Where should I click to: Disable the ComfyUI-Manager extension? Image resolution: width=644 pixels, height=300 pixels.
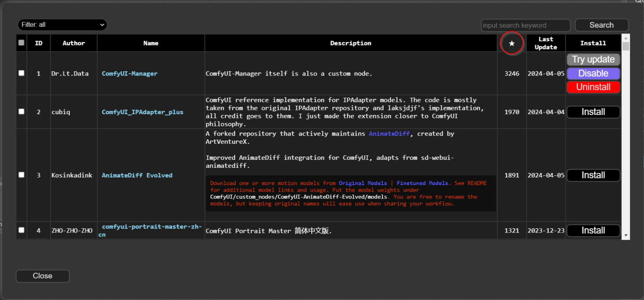(593, 73)
